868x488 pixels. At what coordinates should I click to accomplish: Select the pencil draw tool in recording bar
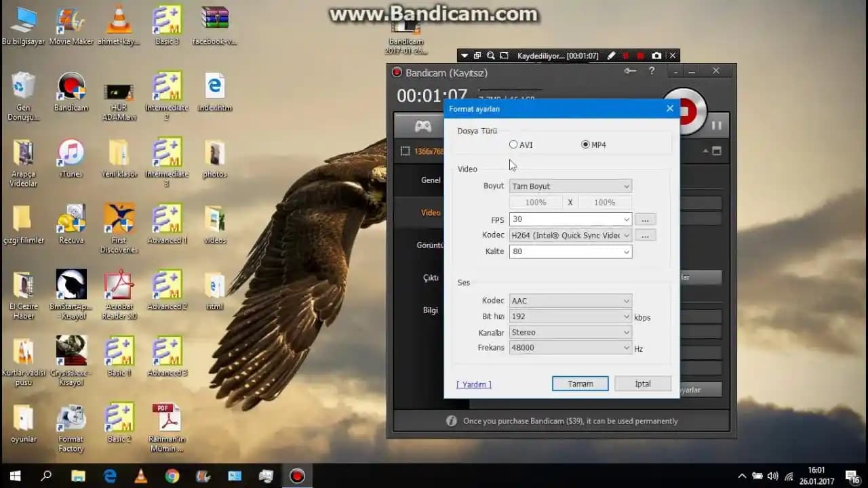pyautogui.click(x=611, y=56)
